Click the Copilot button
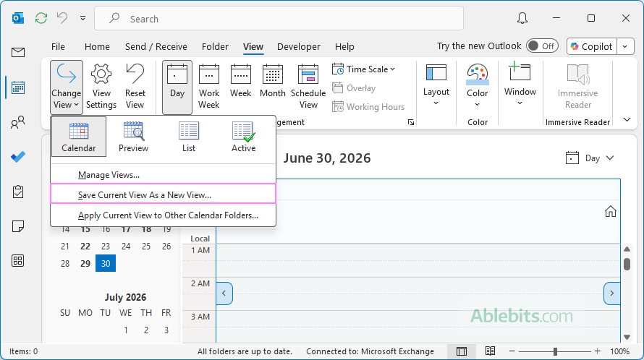Viewport: 644px width, 360px height. point(591,46)
